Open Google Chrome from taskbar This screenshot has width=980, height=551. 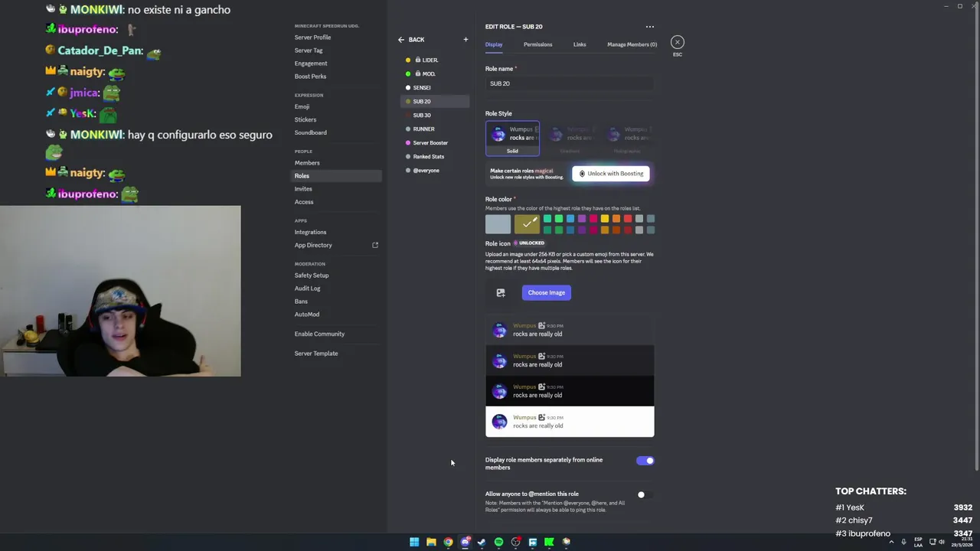448,542
